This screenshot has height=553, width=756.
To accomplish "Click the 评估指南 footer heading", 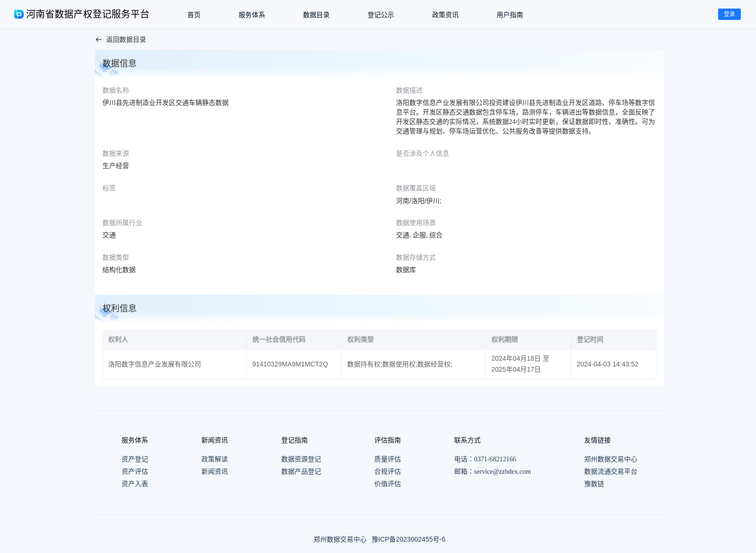I will pos(387,440).
